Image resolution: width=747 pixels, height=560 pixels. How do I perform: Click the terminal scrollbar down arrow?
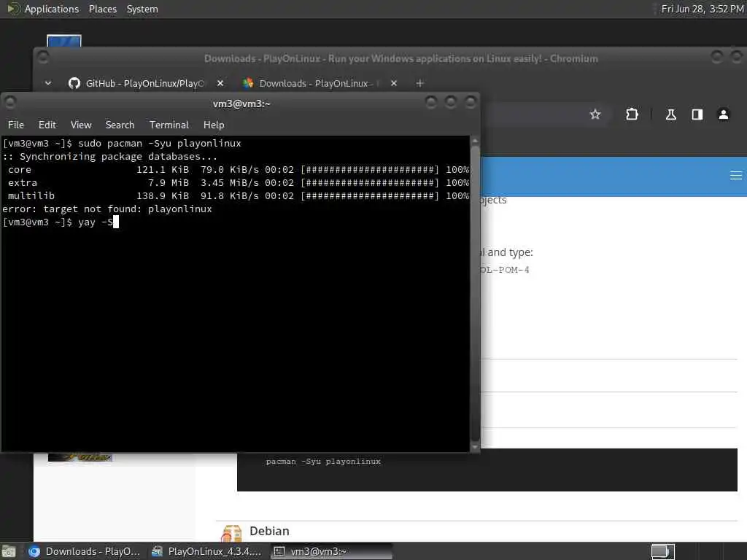coord(474,447)
